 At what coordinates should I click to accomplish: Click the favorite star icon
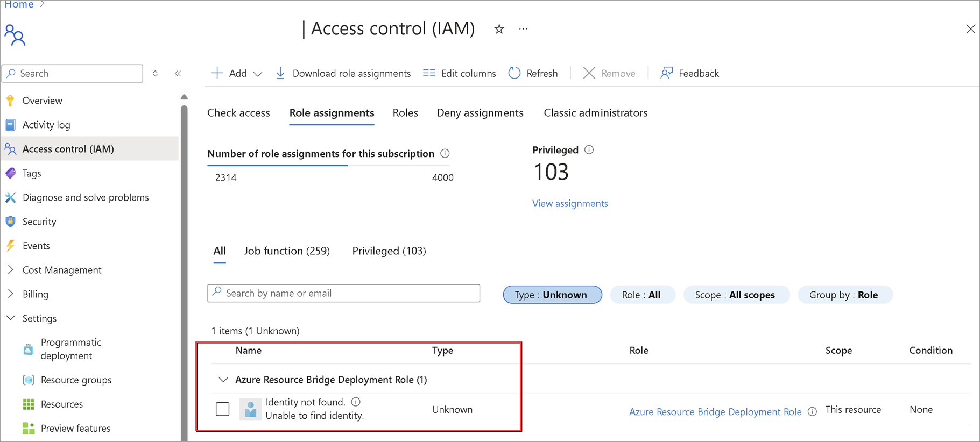[499, 29]
